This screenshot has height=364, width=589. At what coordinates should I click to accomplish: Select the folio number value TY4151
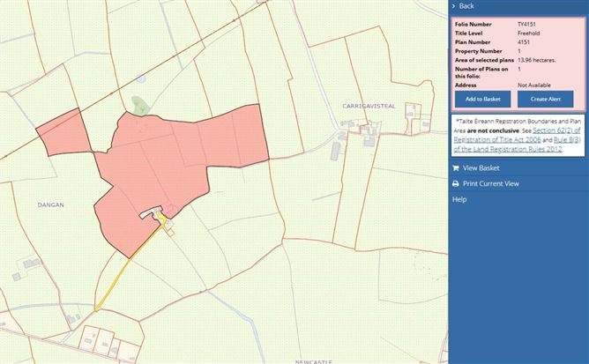pyautogui.click(x=526, y=24)
